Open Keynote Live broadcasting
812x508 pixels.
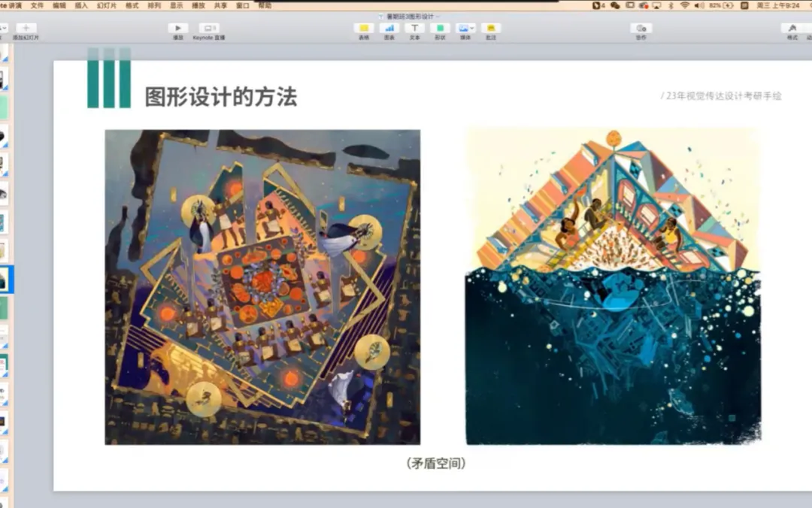click(209, 28)
